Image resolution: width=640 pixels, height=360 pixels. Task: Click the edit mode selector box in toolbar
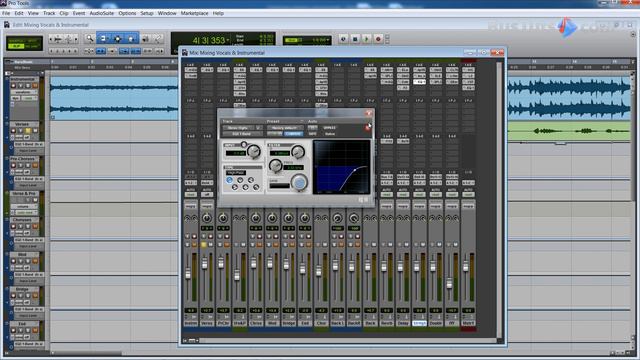coord(24,43)
